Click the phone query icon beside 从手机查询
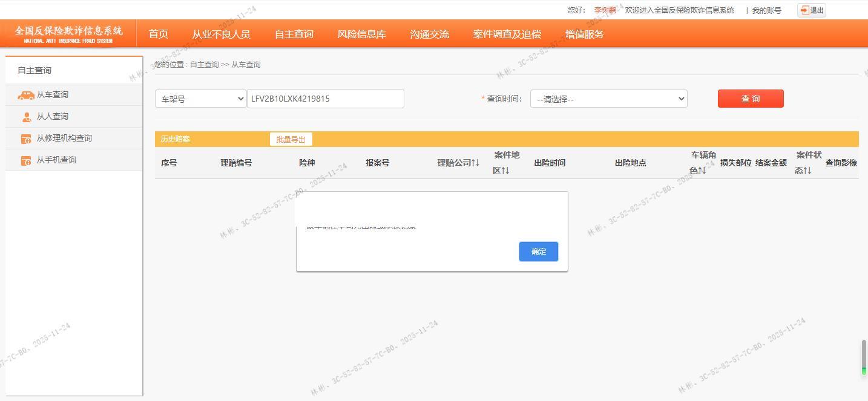This screenshot has width=868, height=401. [x=26, y=160]
